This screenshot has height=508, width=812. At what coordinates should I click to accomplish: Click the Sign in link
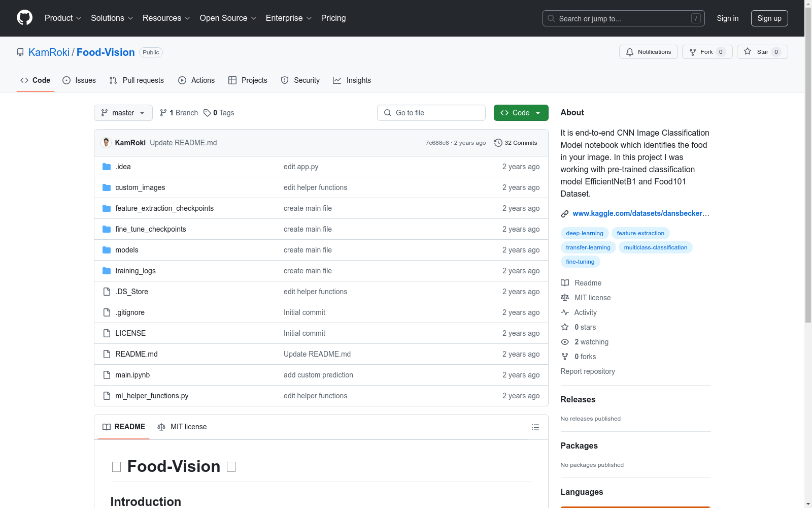[x=727, y=18]
